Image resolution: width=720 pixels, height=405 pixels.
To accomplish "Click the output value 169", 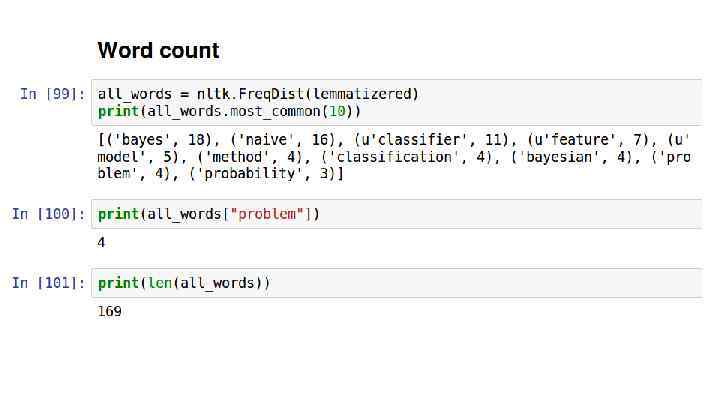I will point(110,312).
